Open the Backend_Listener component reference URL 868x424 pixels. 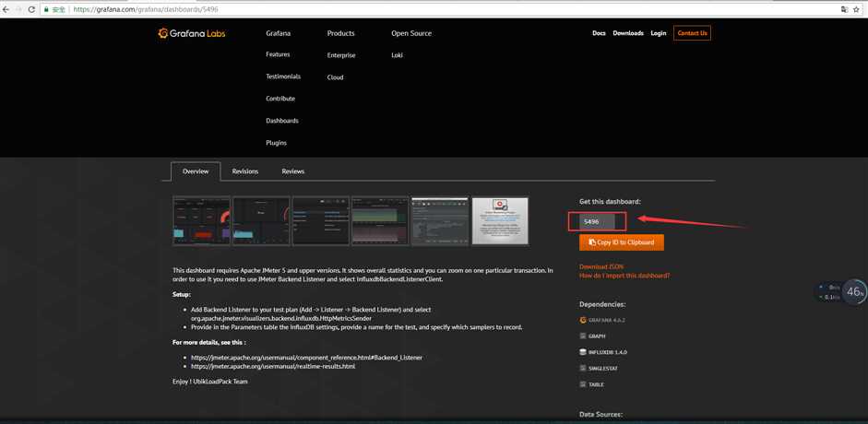coord(306,358)
